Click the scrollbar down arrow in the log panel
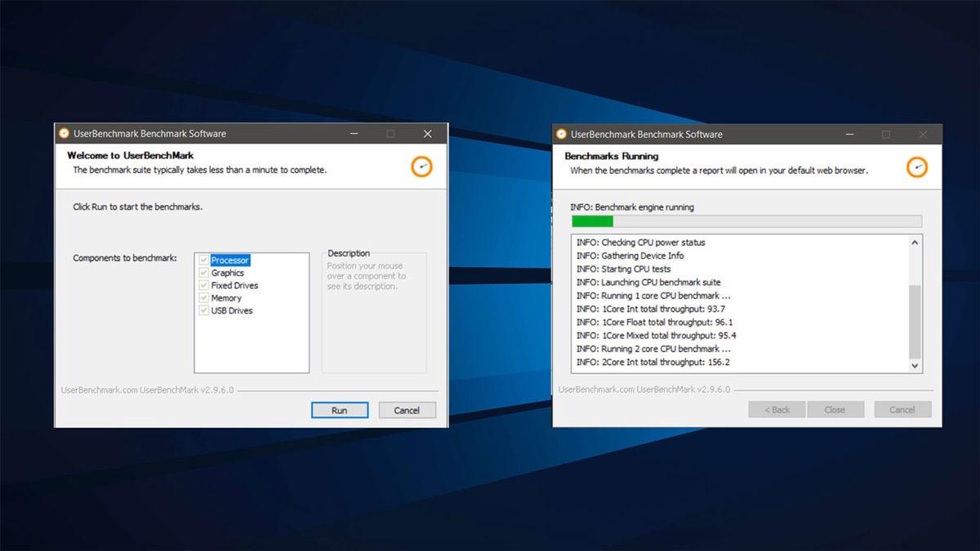The image size is (980, 551). tap(915, 365)
